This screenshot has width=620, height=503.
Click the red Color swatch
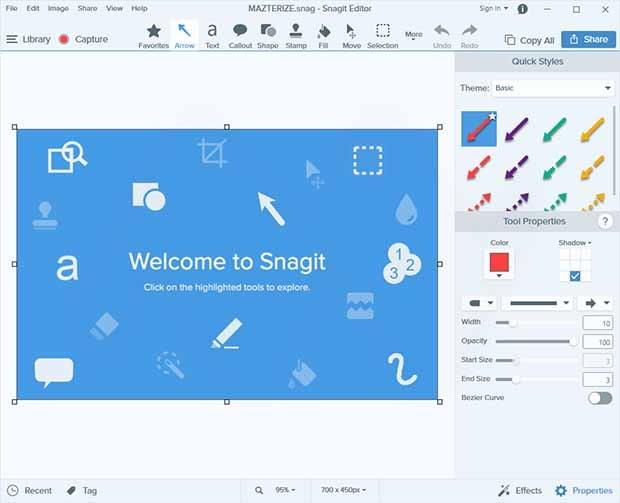(499, 262)
